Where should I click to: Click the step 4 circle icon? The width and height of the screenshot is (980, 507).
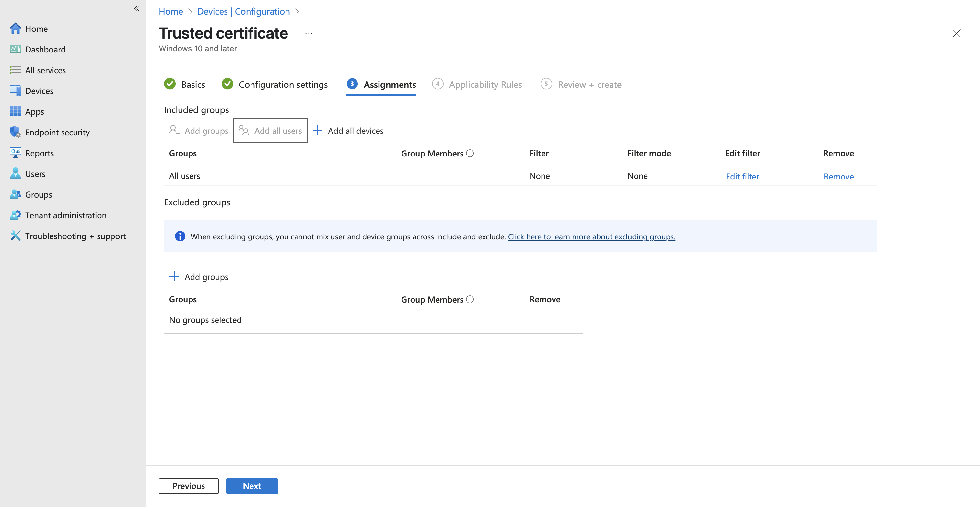click(x=437, y=84)
